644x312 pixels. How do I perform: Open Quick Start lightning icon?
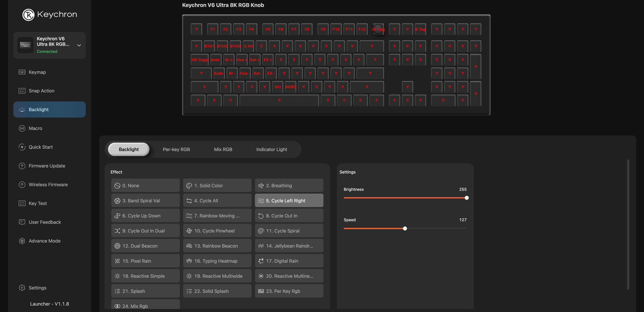(x=22, y=147)
